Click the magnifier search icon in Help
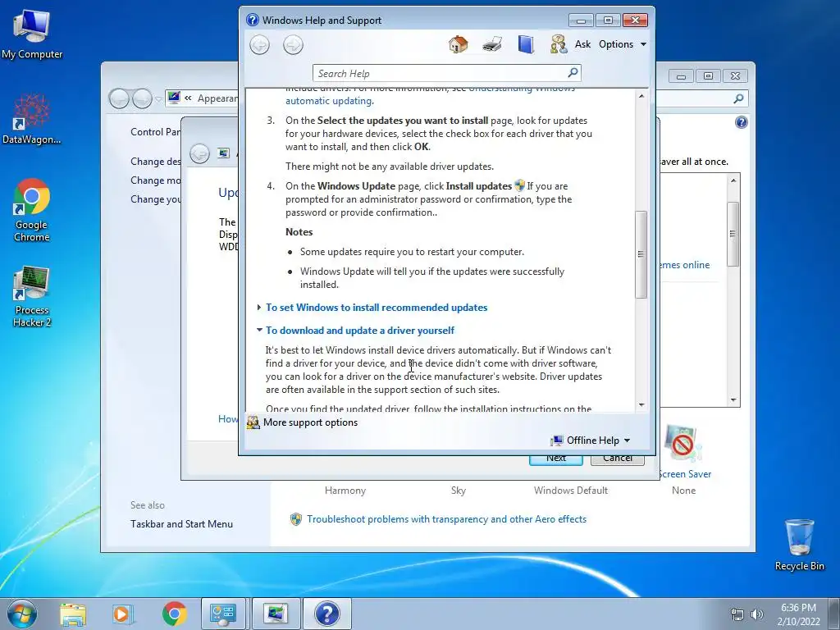The height and width of the screenshot is (630, 840). coord(573,72)
